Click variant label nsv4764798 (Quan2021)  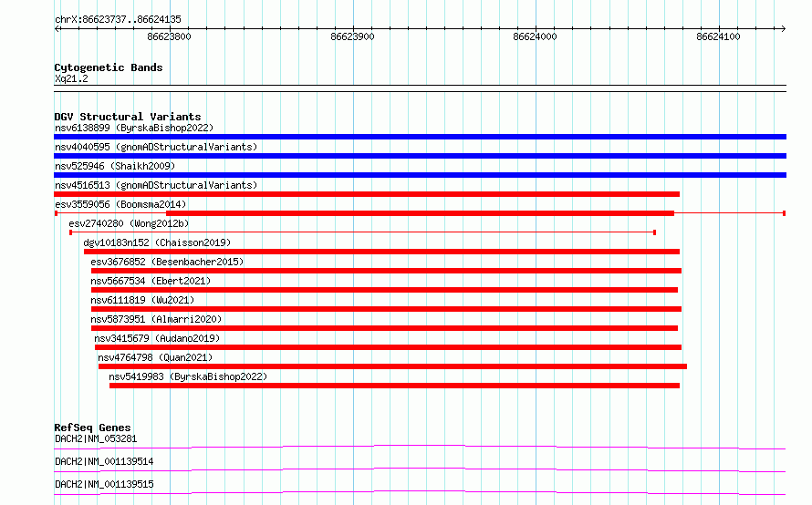coord(155,357)
